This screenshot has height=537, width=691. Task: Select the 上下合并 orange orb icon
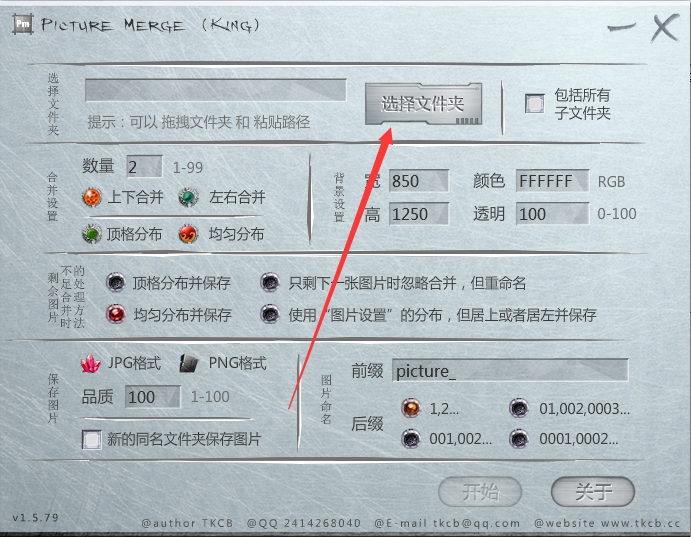(x=92, y=197)
